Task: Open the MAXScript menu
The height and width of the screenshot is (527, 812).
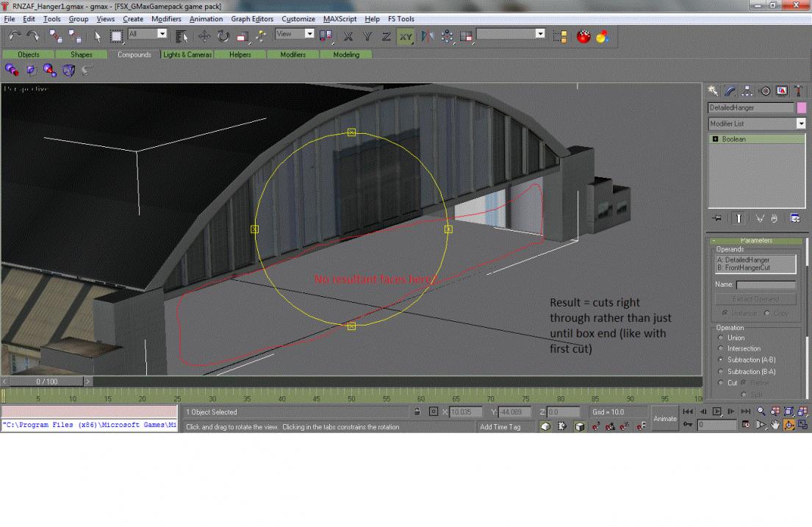Action: (339, 18)
